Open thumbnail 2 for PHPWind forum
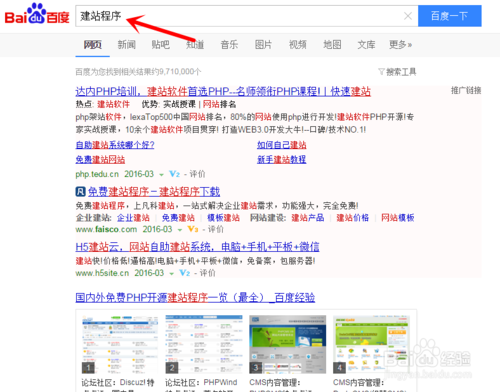 pyautogui.click(x=204, y=344)
